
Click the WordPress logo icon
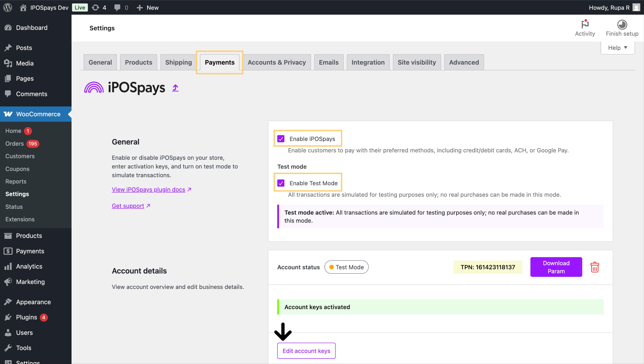(x=8, y=8)
